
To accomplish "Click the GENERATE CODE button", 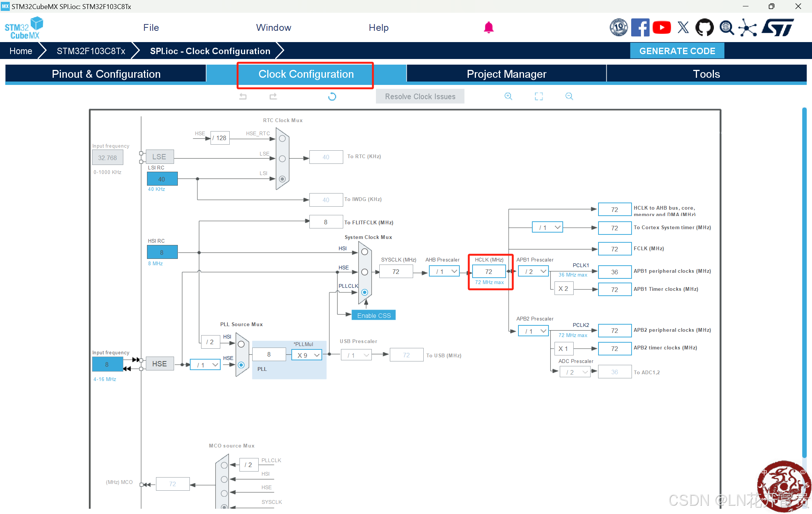I will [677, 51].
